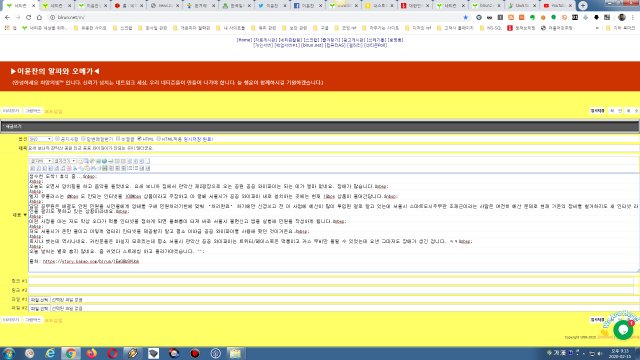
Task: Click the last icon in editor toolbar top row
Action: coord(147,161)
